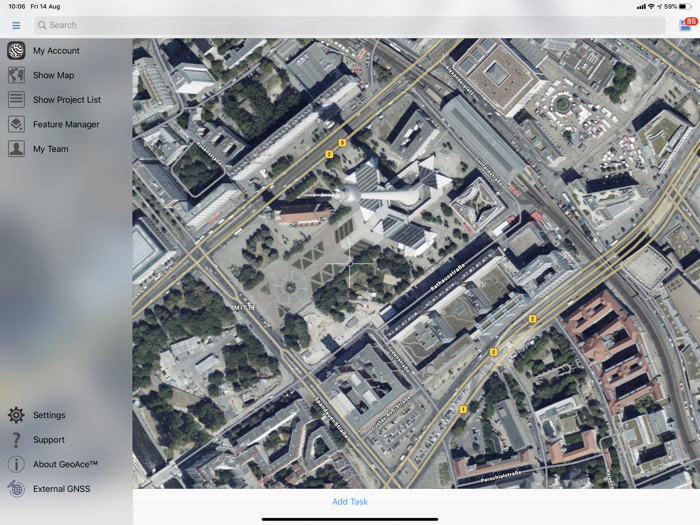Select Show Map menu item
Viewport: 700px width, 525px height.
(54, 75)
